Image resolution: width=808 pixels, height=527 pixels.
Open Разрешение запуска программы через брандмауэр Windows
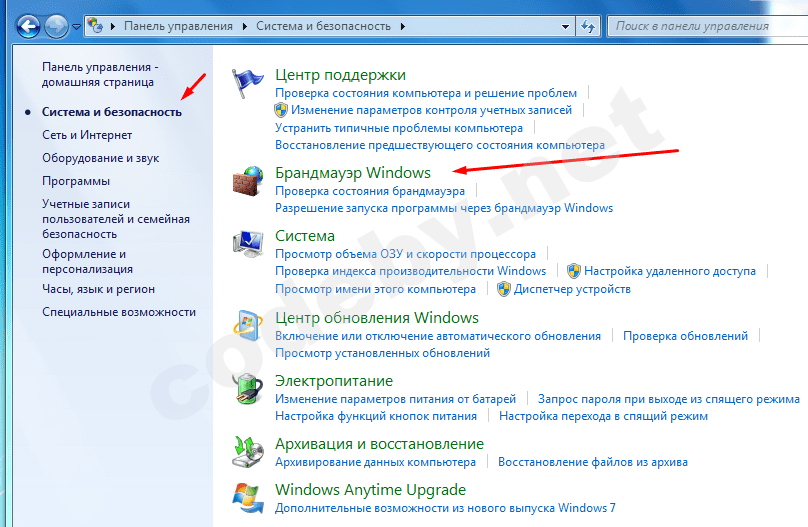coord(444,208)
